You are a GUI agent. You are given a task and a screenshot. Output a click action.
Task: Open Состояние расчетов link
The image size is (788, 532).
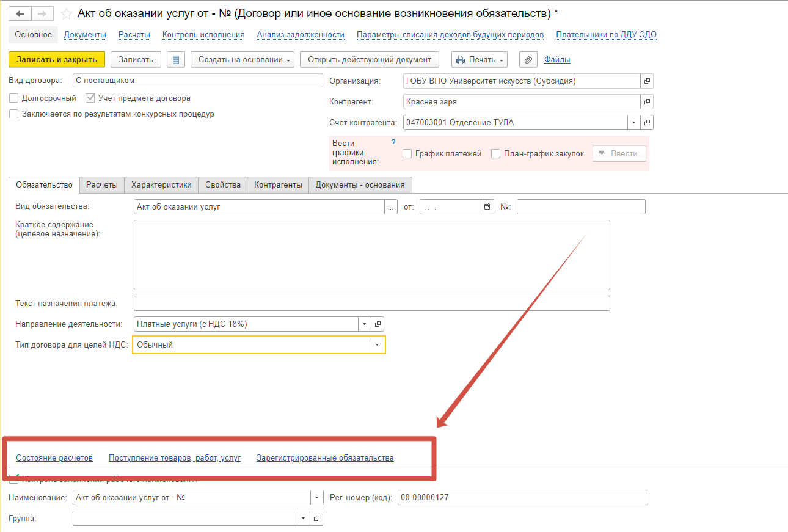pos(54,457)
